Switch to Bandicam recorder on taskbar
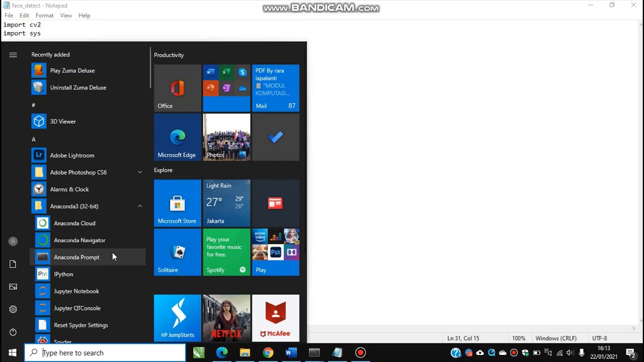644x362 pixels. point(360,352)
